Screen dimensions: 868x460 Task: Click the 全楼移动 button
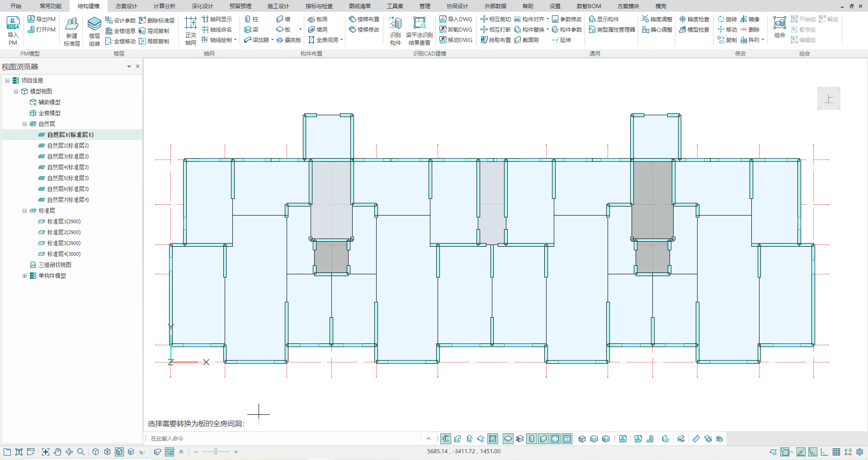pyautogui.click(x=121, y=41)
